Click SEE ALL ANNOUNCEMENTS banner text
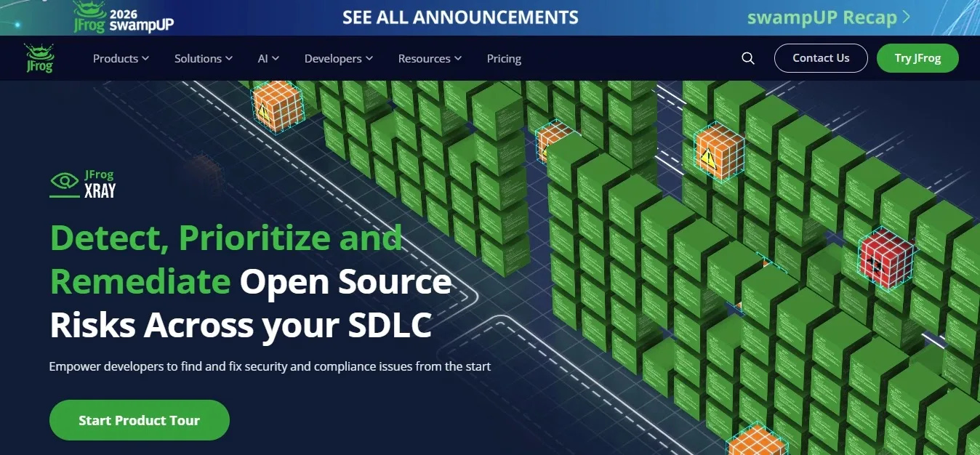 (x=460, y=17)
